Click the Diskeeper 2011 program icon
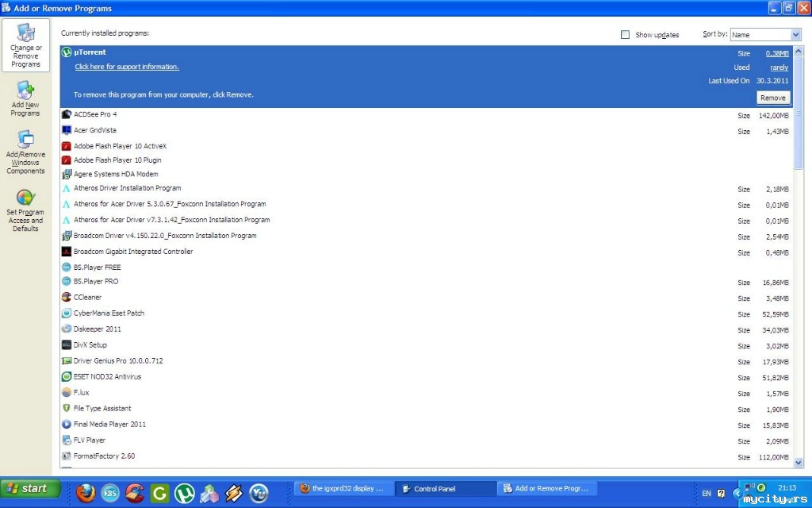Image resolution: width=812 pixels, height=508 pixels. 67,329
